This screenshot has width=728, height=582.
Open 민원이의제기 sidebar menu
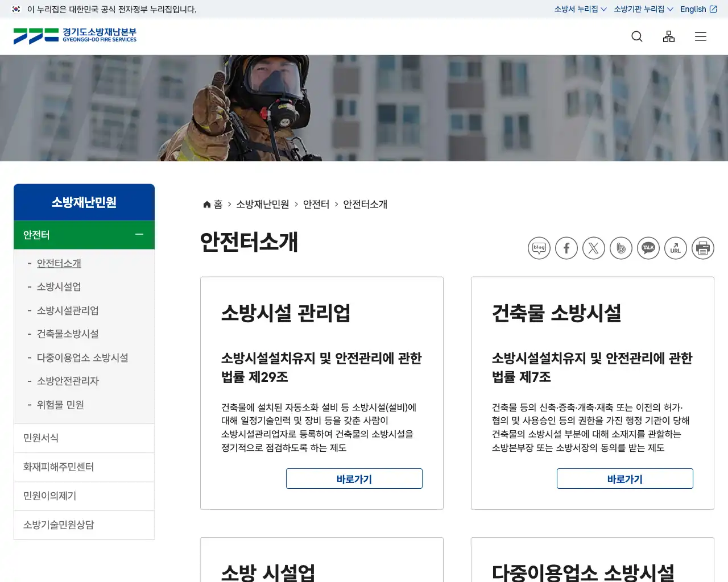tap(84, 496)
